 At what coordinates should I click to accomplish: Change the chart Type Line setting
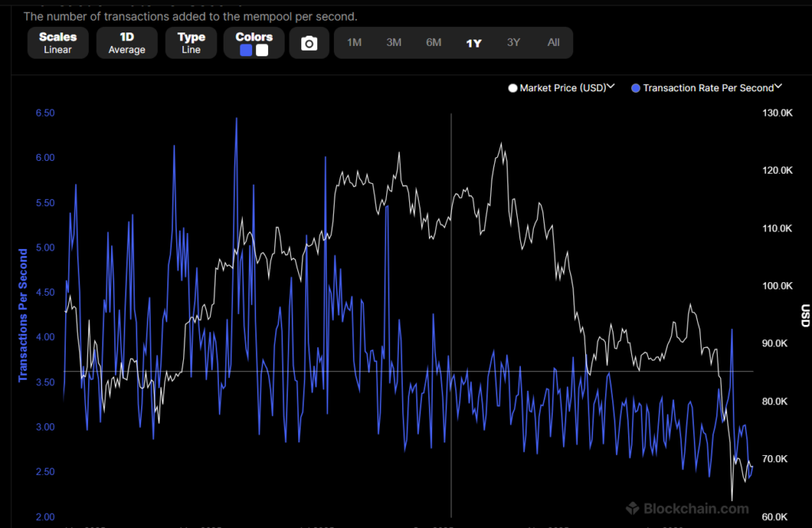pos(191,43)
